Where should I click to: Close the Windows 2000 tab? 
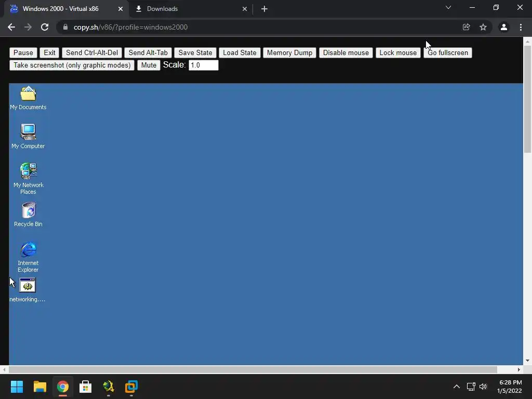click(x=121, y=9)
